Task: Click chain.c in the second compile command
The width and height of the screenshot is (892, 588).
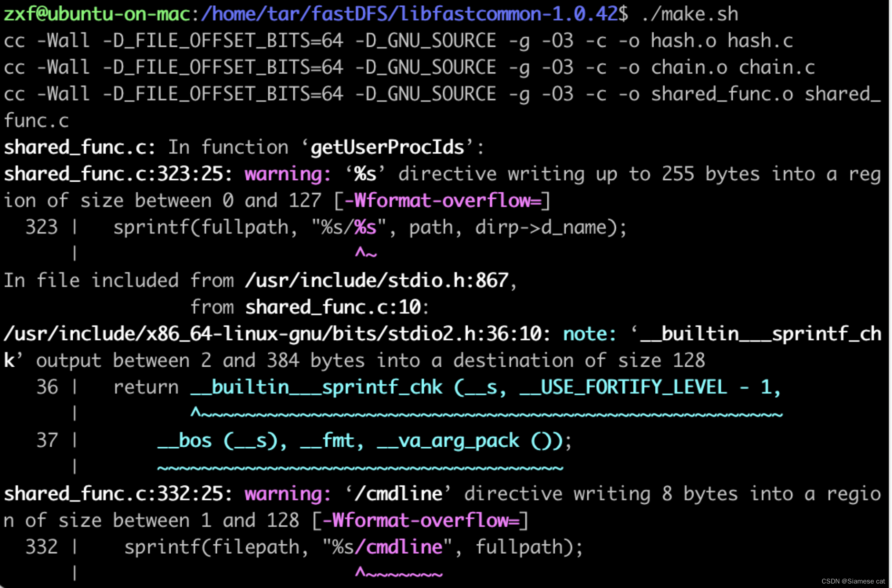Action: [776, 67]
